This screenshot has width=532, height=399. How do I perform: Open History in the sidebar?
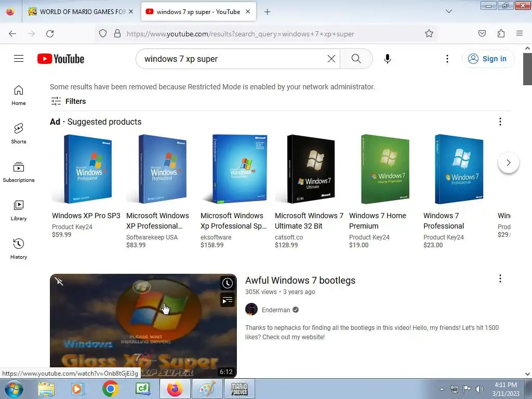click(19, 249)
